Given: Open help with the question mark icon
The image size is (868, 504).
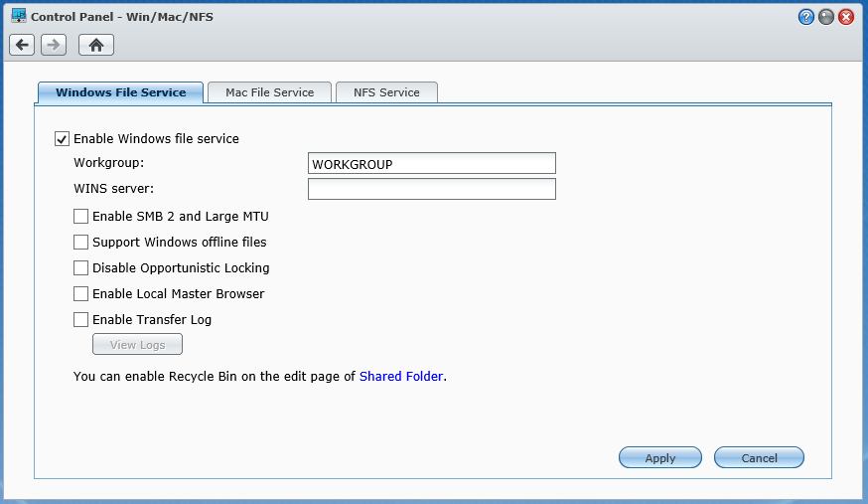Looking at the screenshot, I should [x=806, y=17].
